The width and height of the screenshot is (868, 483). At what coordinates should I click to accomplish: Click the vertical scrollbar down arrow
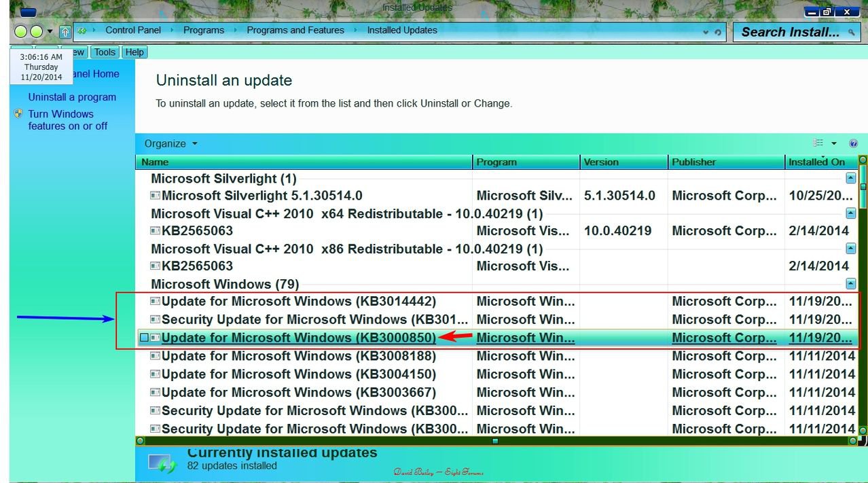[x=863, y=431]
